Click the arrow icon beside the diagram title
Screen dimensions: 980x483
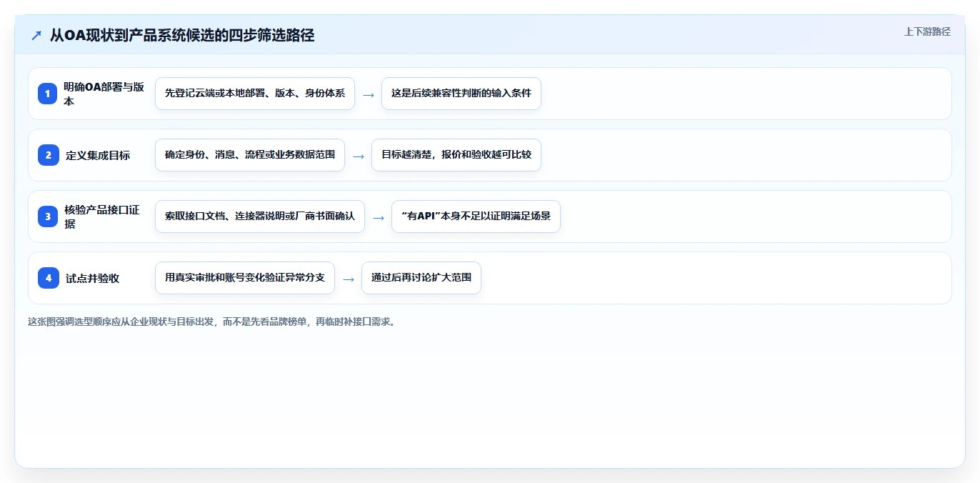[36, 35]
